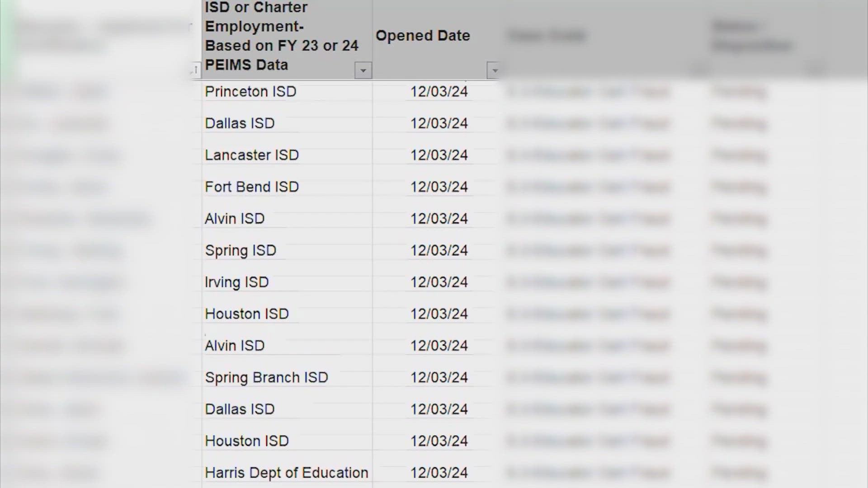Select the date cell beside Irving ISD

436,282
